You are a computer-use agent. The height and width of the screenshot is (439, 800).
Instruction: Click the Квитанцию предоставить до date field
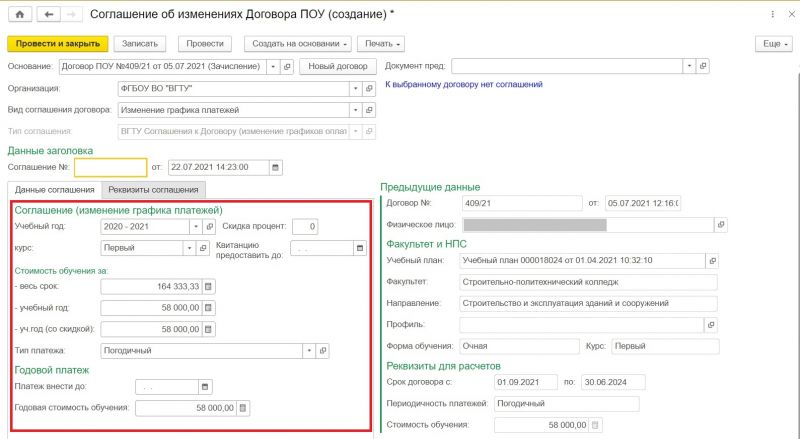pos(322,249)
